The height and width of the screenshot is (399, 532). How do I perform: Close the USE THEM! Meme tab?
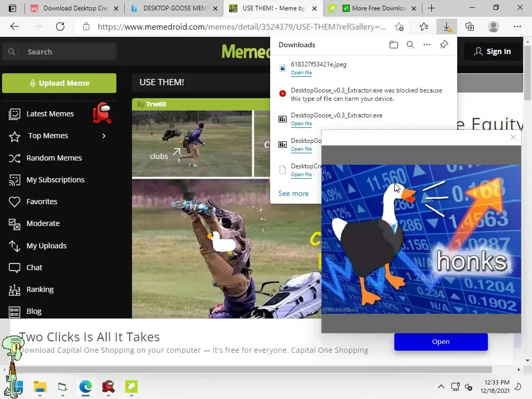(x=314, y=8)
